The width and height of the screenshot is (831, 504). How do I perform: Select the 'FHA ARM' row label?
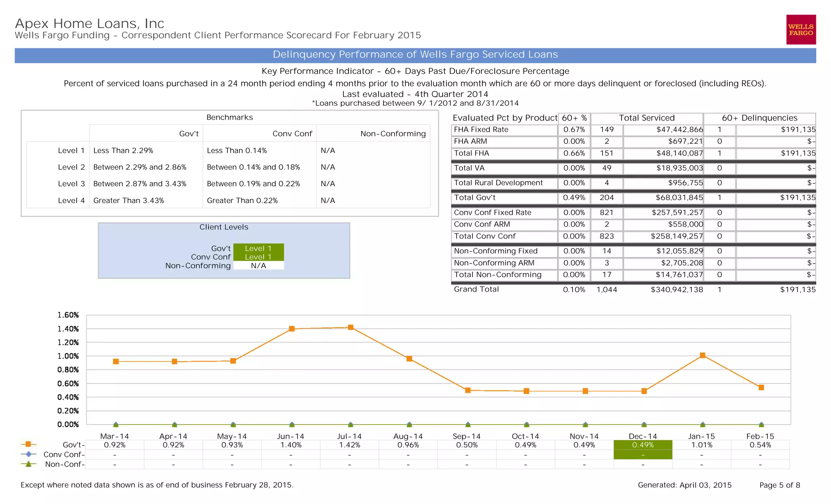[x=470, y=142]
